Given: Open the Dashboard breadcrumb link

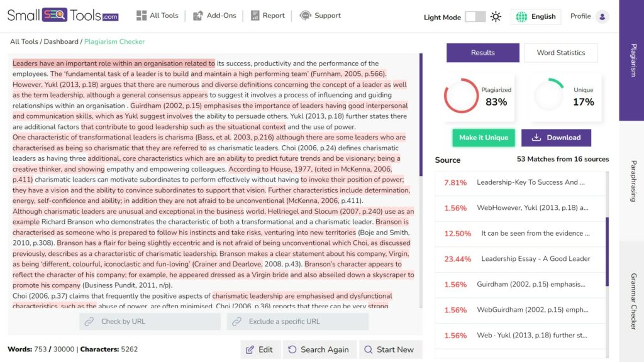Looking at the screenshot, I should tap(62, 41).
